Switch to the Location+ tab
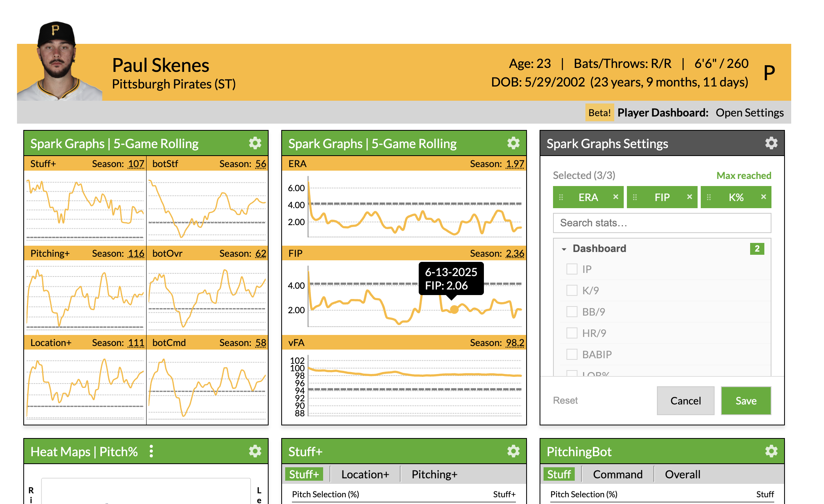 click(365, 474)
